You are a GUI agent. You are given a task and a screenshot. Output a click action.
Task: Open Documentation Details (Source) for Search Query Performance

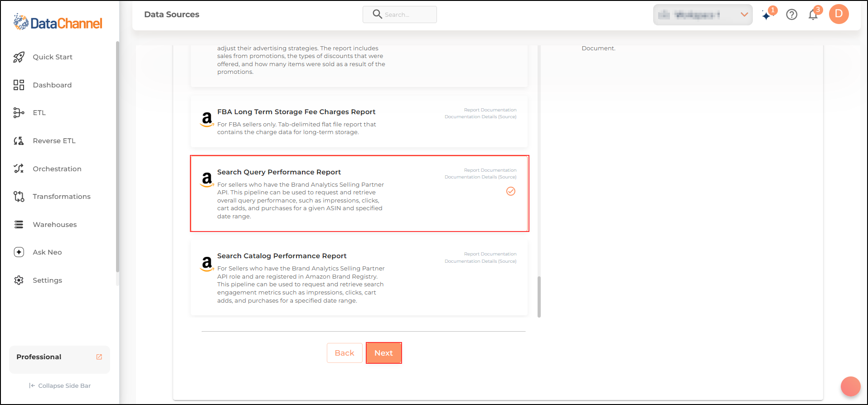(x=480, y=177)
